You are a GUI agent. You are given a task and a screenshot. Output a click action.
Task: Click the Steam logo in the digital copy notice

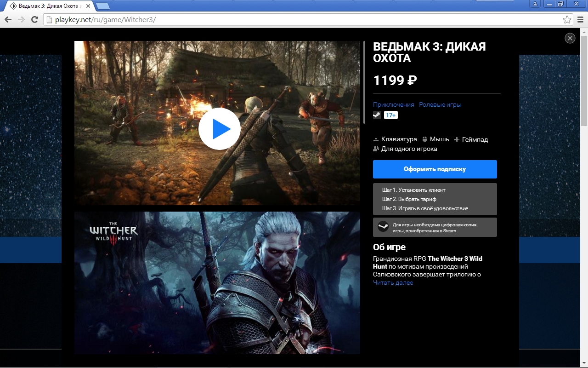383,227
